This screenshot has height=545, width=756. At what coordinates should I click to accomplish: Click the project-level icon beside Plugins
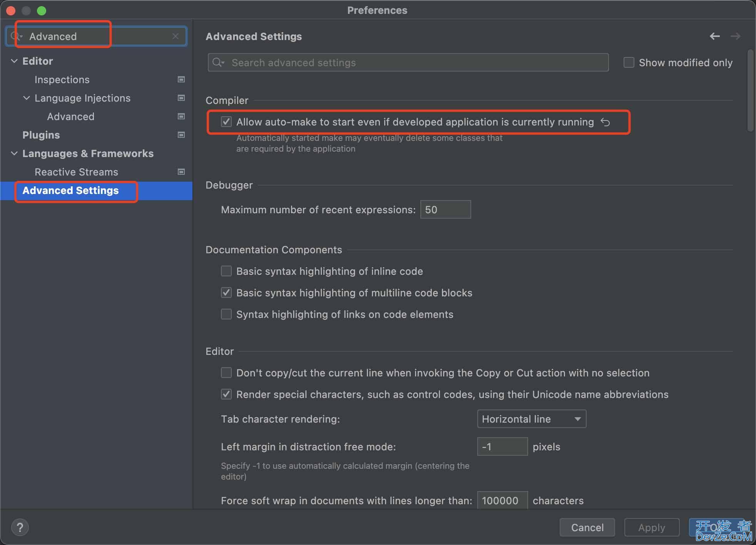181,135
